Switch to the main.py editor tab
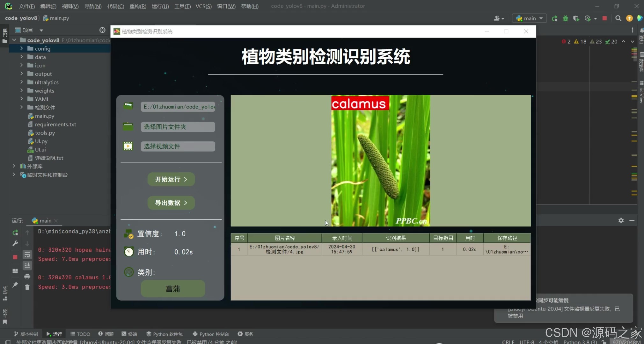 tap(59, 18)
